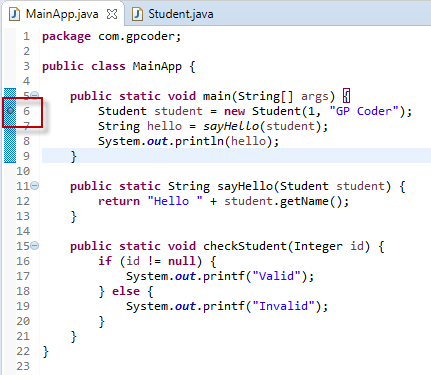Click the highlighted opening brace after args

click(x=347, y=96)
